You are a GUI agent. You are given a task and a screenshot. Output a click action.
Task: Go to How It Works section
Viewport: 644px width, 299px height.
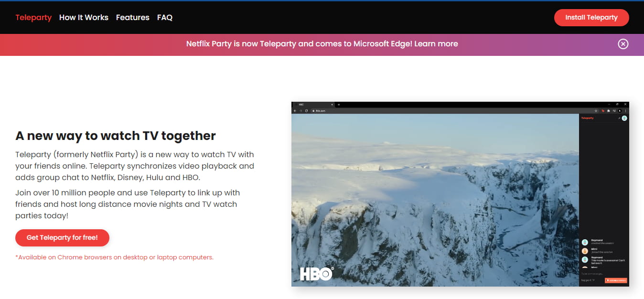tap(84, 18)
